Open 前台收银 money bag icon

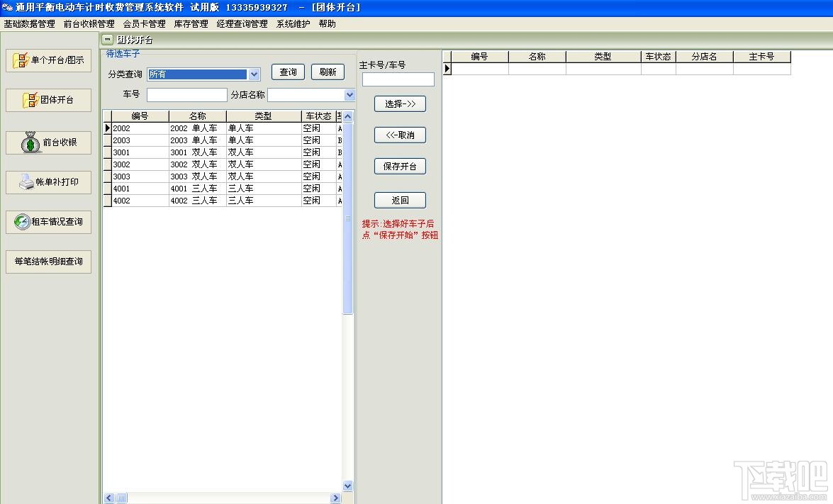[30, 142]
